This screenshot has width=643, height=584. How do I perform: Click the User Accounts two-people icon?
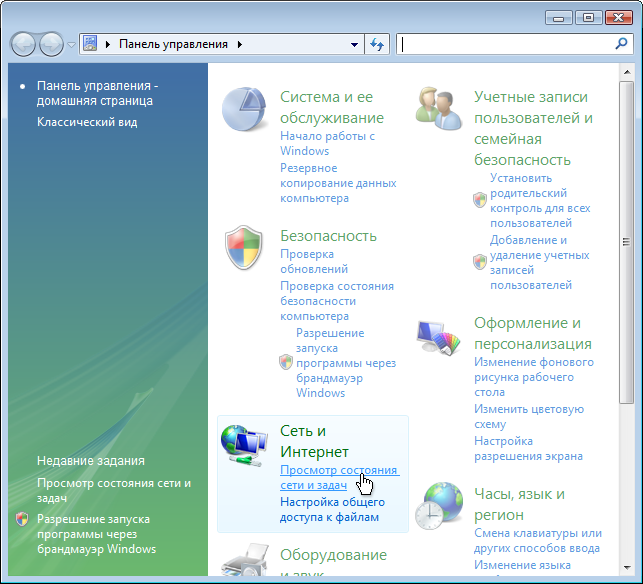click(438, 108)
